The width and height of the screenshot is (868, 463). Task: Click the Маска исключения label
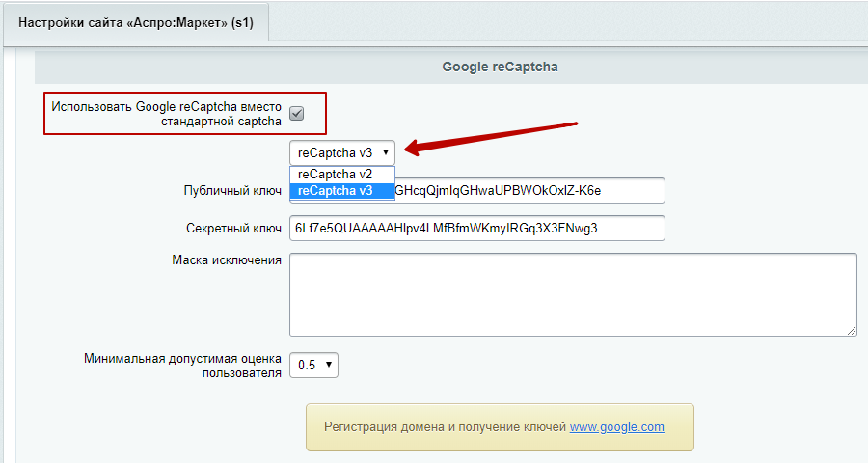(x=227, y=259)
